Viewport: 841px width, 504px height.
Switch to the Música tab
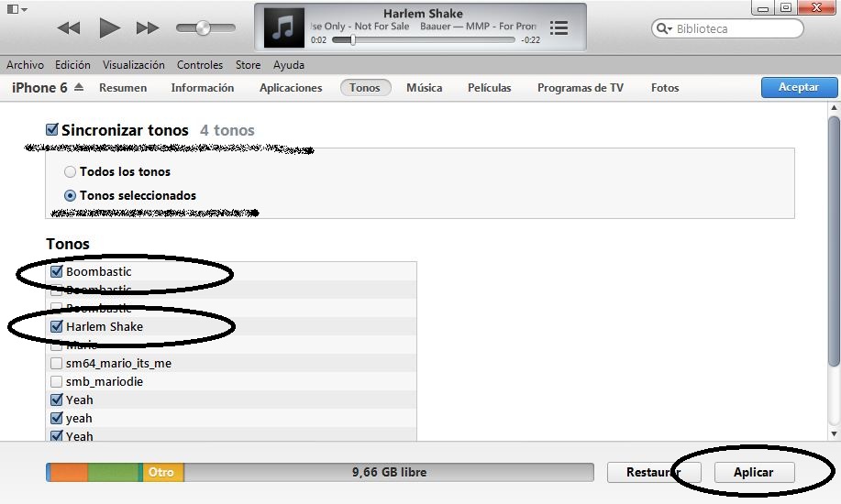(x=425, y=88)
